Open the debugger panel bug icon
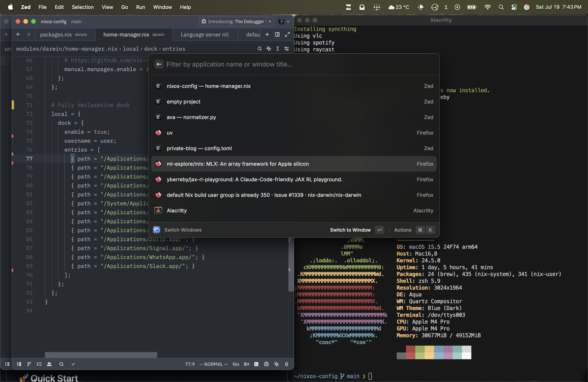588x382 pixels. (266, 364)
